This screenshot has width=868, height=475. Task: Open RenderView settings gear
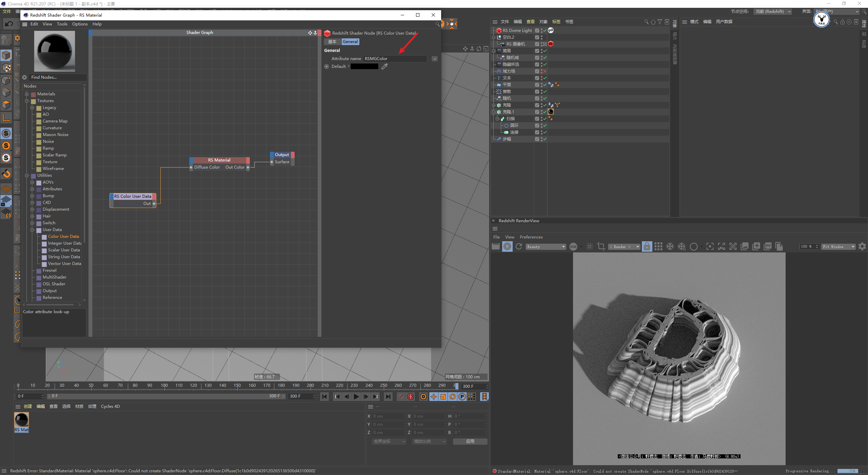(862, 247)
